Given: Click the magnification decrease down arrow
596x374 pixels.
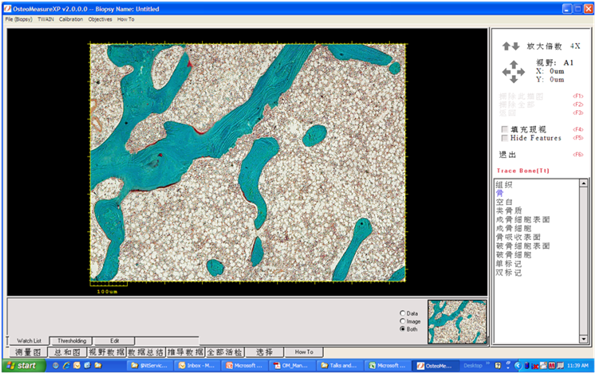Looking at the screenshot, I should coord(515,46).
